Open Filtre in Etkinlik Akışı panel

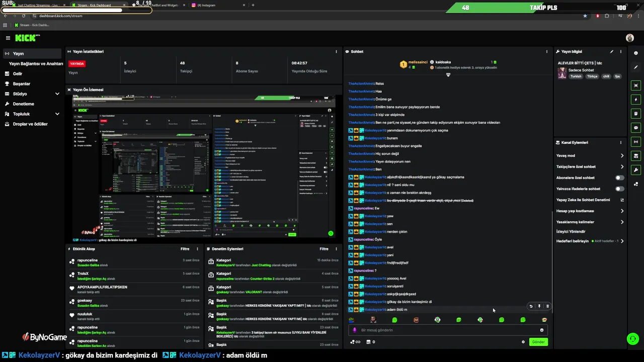tap(185, 249)
